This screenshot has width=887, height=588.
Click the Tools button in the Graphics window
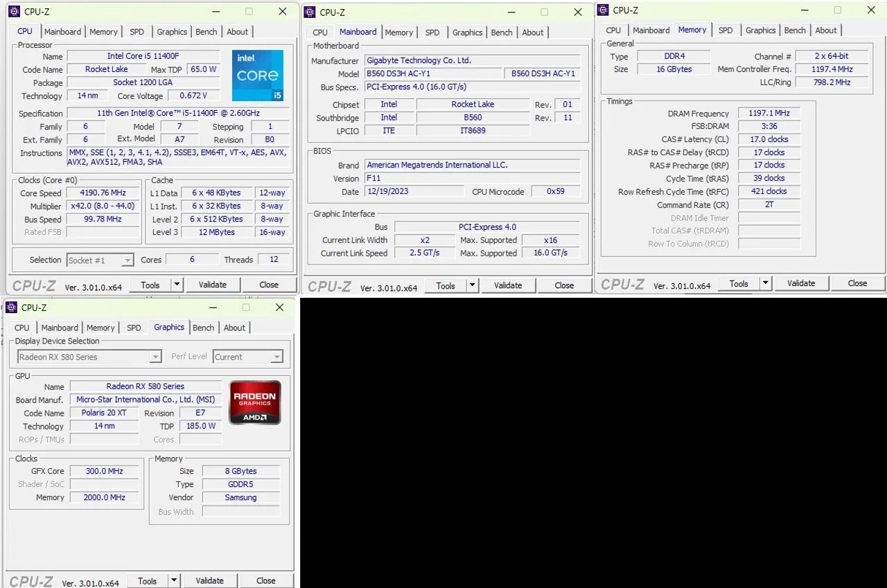pyautogui.click(x=148, y=581)
